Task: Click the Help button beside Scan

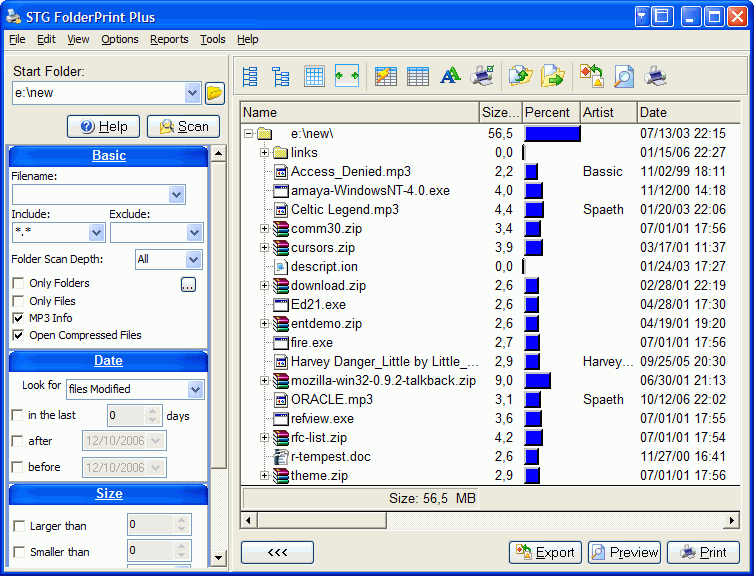Action: tap(103, 126)
